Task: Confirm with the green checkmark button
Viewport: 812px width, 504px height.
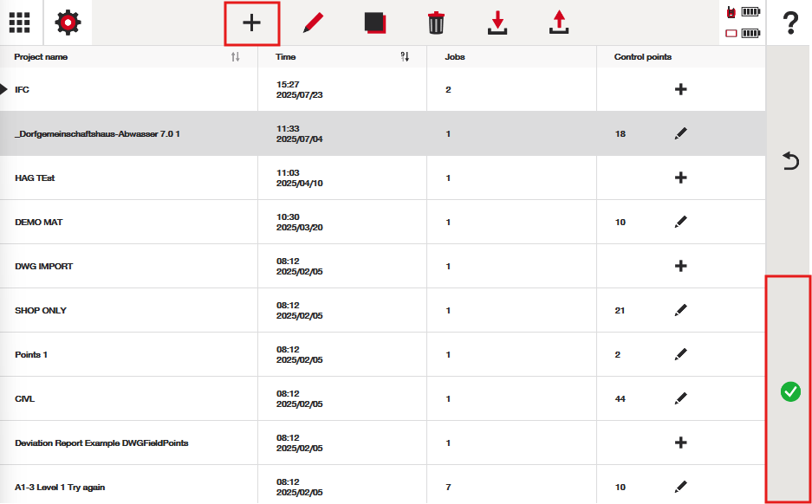Action: (789, 391)
